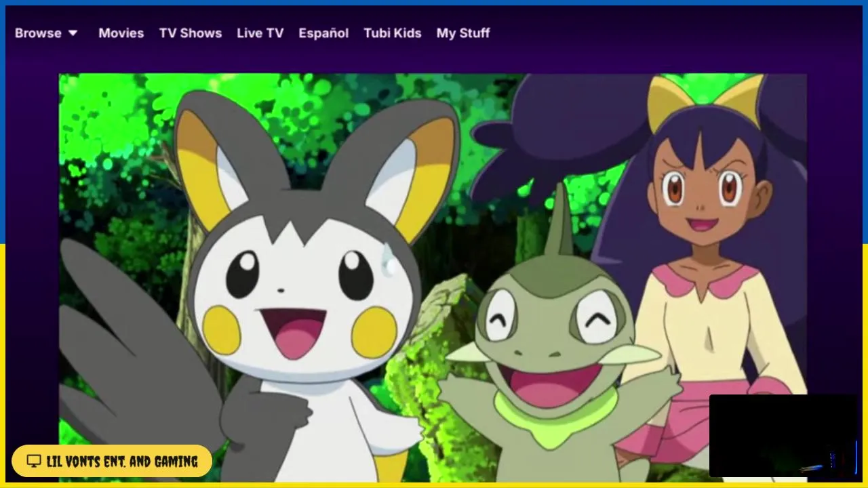Open the Browse dropdown menu
The image size is (868, 488).
click(x=46, y=33)
